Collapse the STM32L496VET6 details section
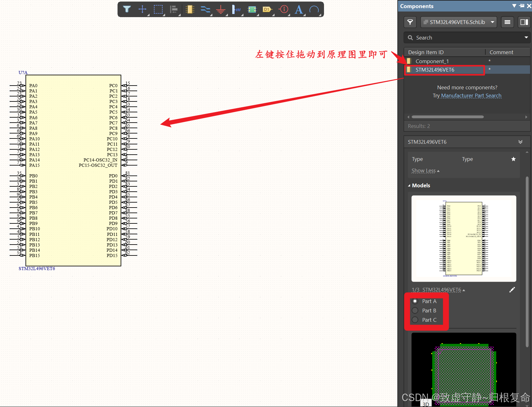This screenshot has width=532, height=407. pos(520,142)
